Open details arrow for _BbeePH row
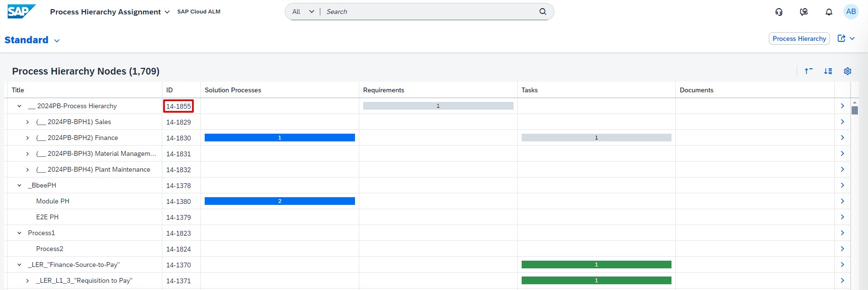The height and width of the screenshot is (290, 868). (x=842, y=185)
